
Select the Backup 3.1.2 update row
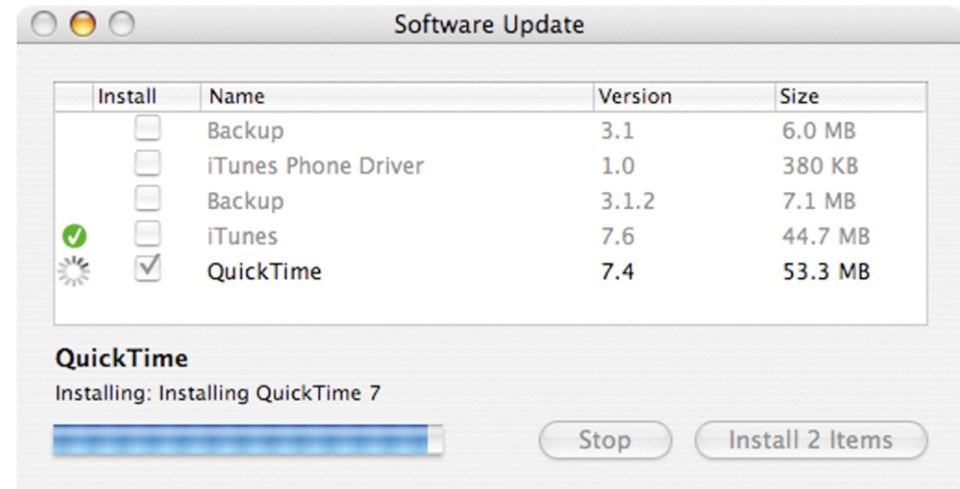pos(490,201)
